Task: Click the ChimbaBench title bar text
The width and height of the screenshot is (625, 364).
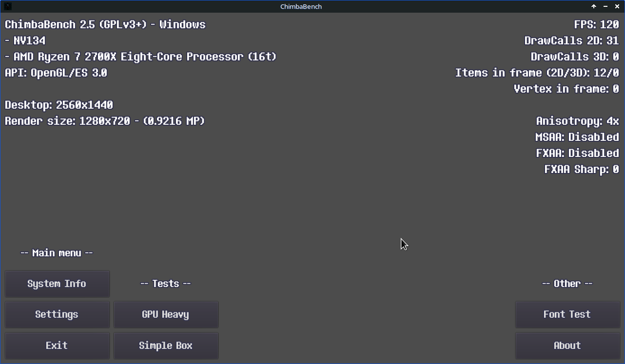Action: pos(301,6)
